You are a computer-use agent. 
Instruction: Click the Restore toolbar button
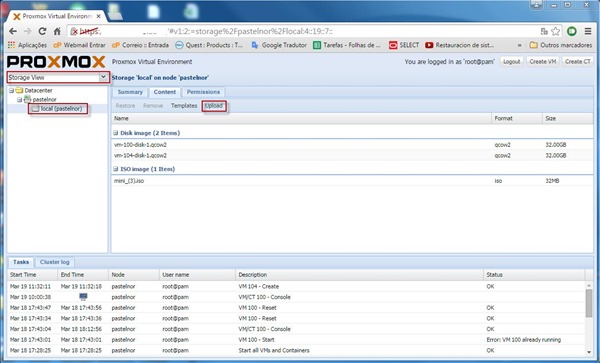(125, 106)
